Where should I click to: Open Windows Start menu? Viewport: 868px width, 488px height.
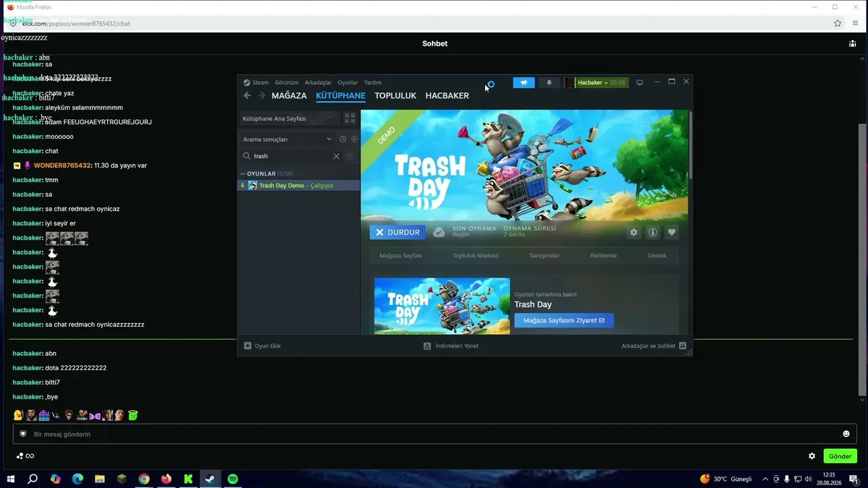tap(11, 479)
